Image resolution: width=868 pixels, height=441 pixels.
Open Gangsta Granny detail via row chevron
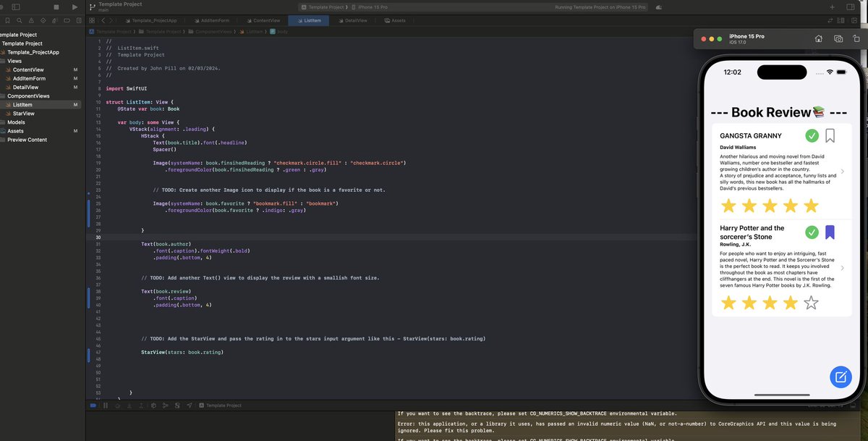pyautogui.click(x=843, y=171)
